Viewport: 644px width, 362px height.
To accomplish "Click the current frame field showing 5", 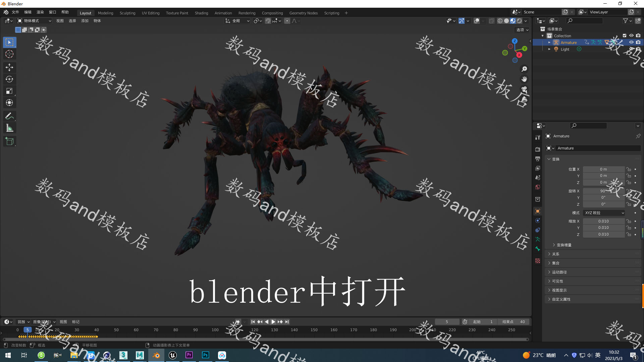I will tap(447, 322).
